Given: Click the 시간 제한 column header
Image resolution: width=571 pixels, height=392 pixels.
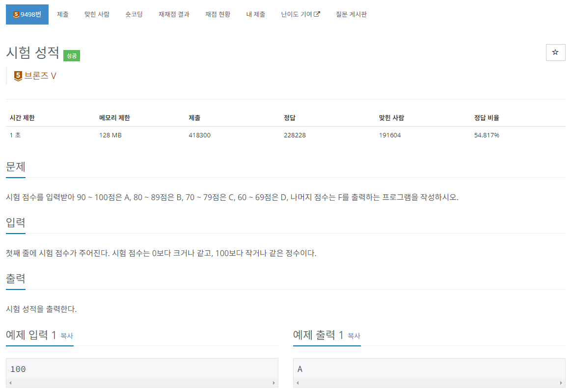Looking at the screenshot, I should tap(22, 118).
